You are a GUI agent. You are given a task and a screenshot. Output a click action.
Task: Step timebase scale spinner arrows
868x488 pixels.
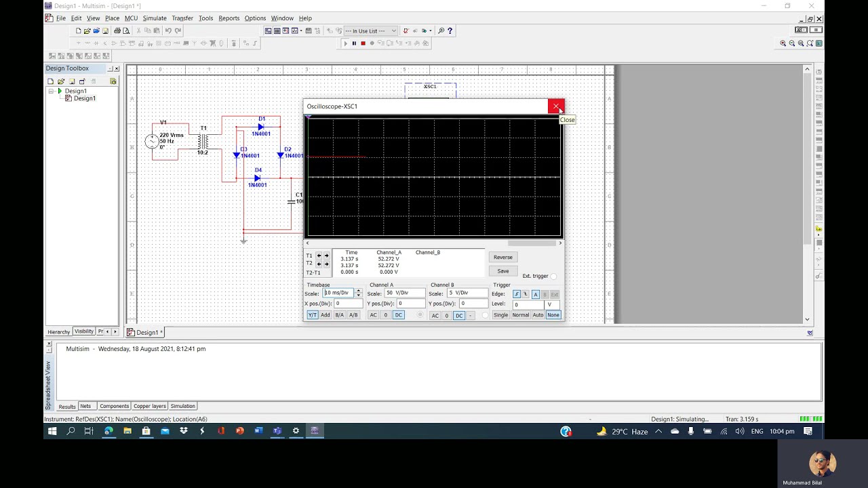click(x=358, y=293)
